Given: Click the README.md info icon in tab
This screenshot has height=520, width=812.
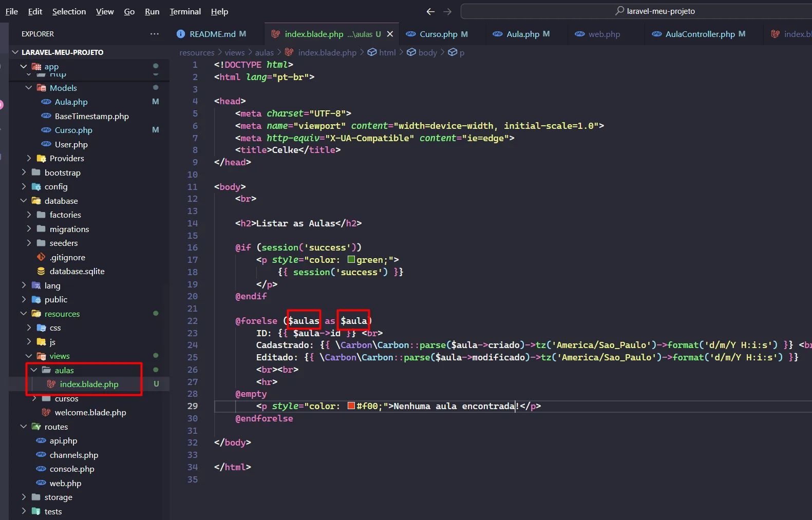Looking at the screenshot, I should point(181,34).
